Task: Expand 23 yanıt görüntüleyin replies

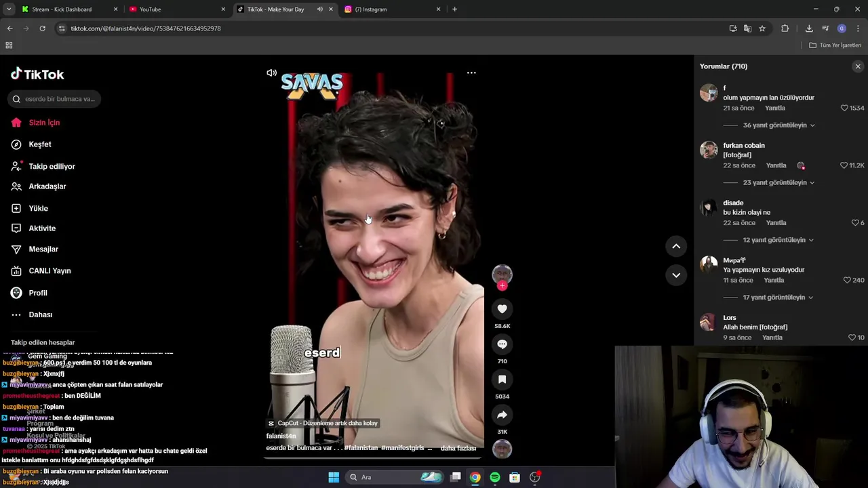Action: point(778,183)
